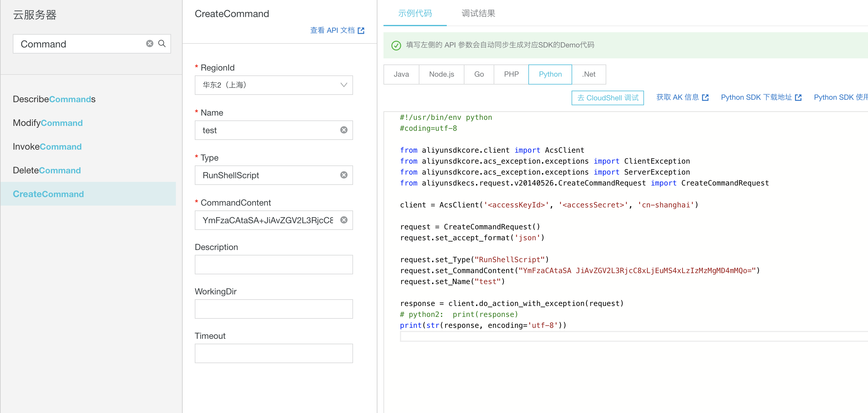Click into the Timeout input field
Viewport: 868px width, 413px height.
click(274, 353)
